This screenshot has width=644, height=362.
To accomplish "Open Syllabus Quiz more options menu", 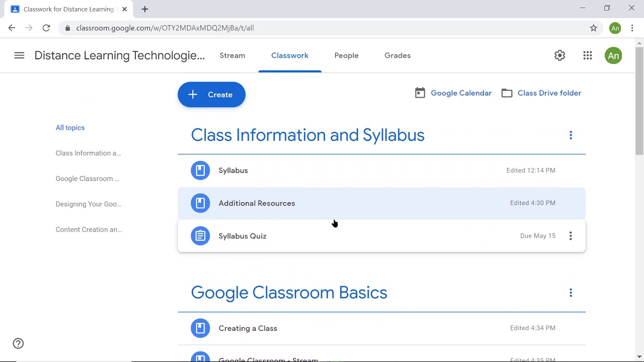I will click(571, 236).
